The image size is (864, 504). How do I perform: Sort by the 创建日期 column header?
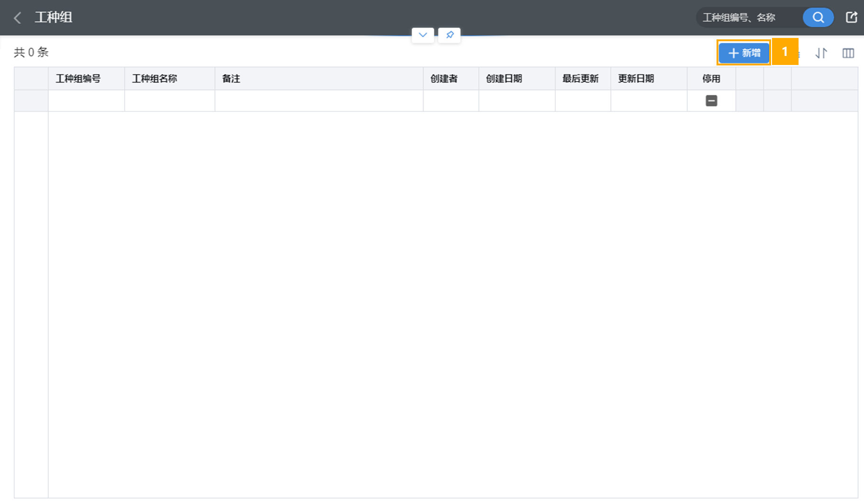[x=504, y=79]
